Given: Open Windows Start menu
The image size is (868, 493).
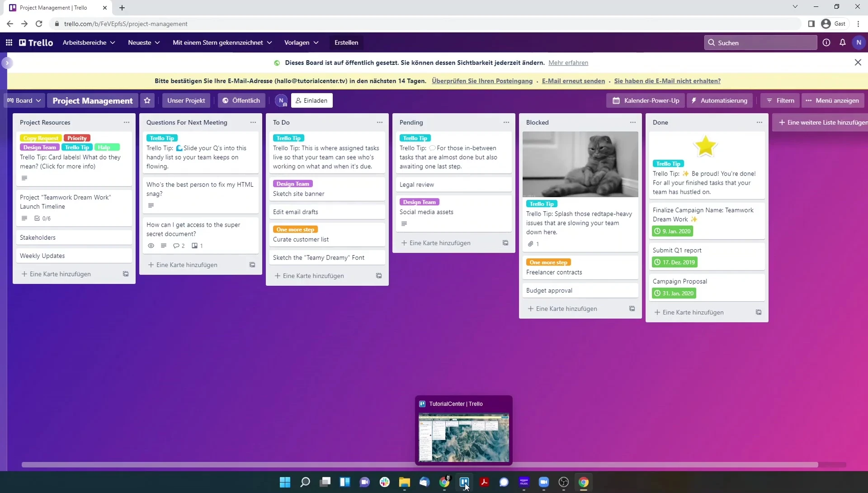Looking at the screenshot, I should (x=285, y=482).
